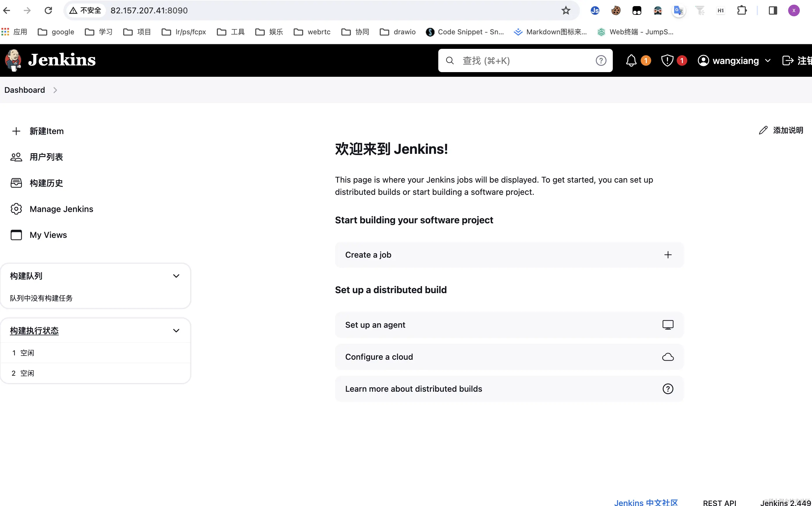Open the JS extension icon

(x=595, y=11)
